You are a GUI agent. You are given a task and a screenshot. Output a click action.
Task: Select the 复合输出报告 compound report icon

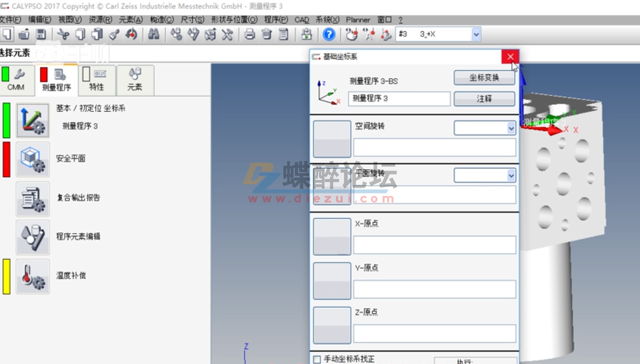[32, 198]
